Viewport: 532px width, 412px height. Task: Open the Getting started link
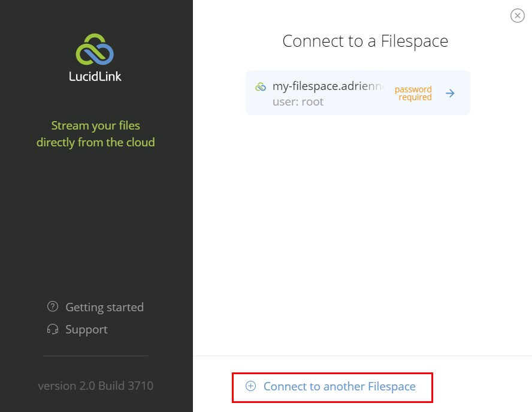click(x=104, y=307)
